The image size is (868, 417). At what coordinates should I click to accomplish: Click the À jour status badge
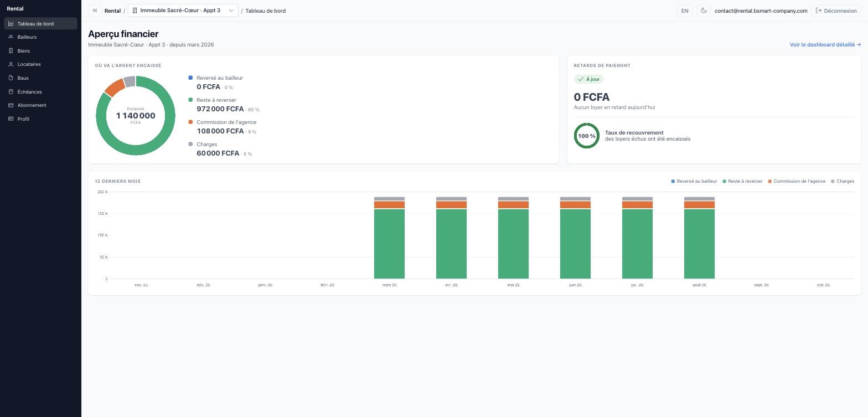pos(588,79)
